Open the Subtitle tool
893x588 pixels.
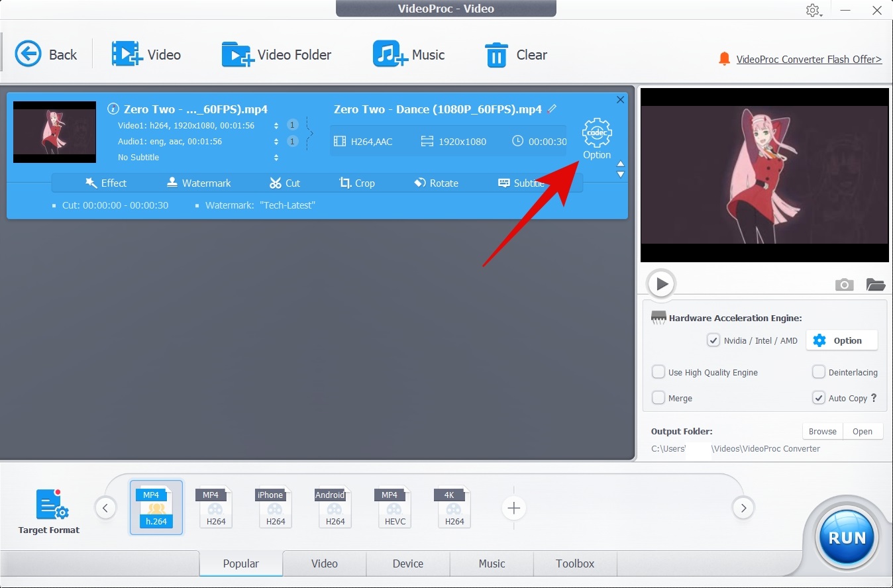tap(521, 183)
